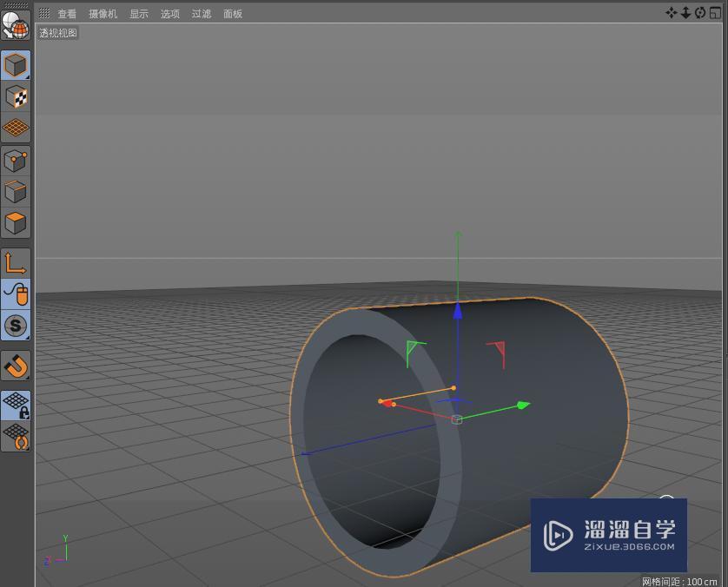Switch to Polygons mode orange-top cube
This screenshot has height=587, width=728.
click(x=16, y=223)
